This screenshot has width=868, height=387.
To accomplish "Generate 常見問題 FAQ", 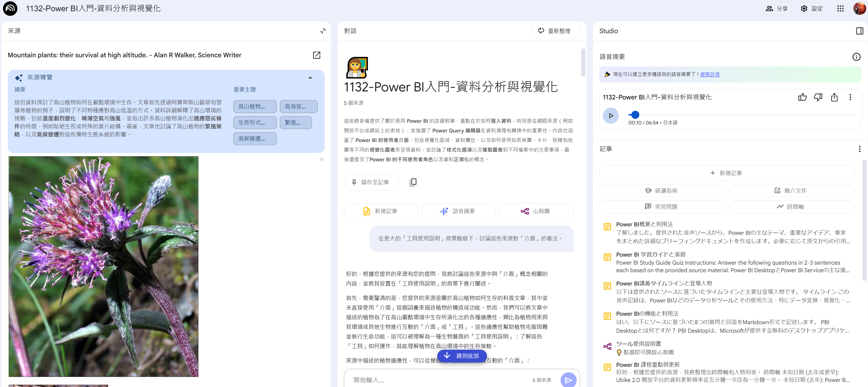I will (662, 206).
